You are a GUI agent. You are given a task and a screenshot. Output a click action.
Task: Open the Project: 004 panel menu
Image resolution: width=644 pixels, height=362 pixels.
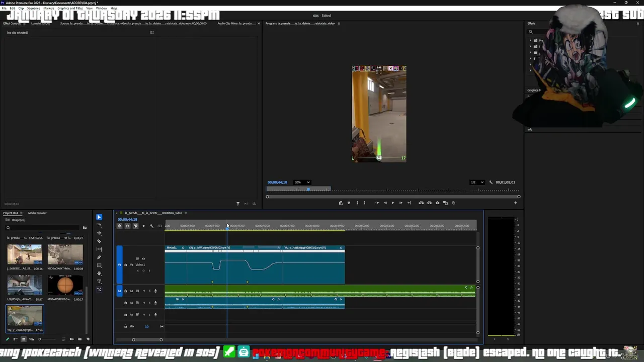(21, 213)
